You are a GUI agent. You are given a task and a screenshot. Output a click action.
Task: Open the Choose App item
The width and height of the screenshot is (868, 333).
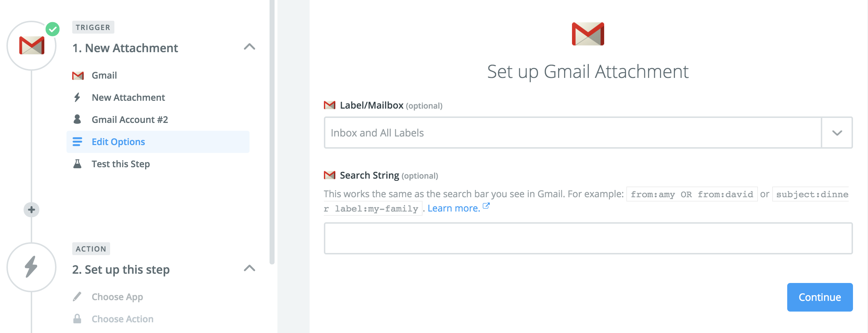pos(158,297)
